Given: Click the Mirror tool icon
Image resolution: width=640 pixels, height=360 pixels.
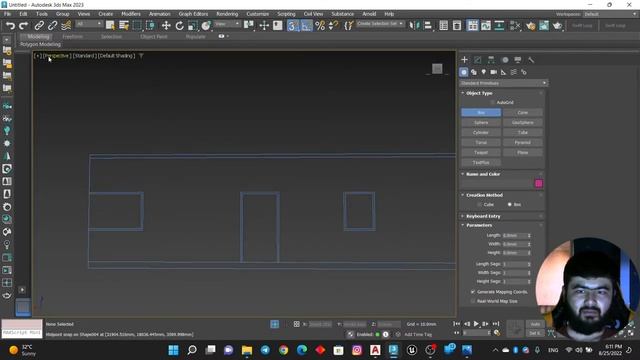Looking at the screenshot, I should pyautogui.click(x=414, y=26).
